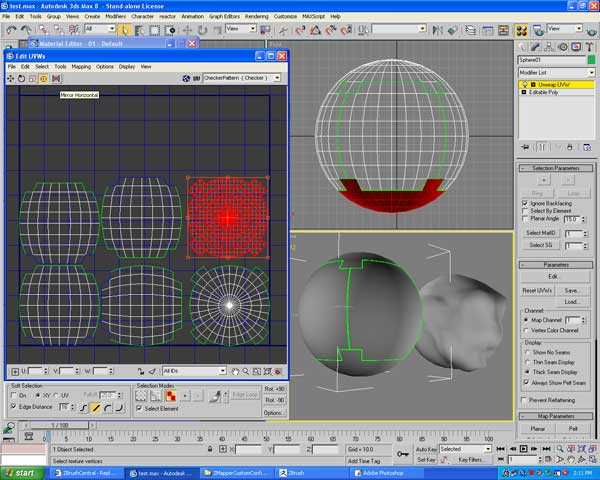
Task: Click the Rot. +90 button
Action: pos(274,389)
